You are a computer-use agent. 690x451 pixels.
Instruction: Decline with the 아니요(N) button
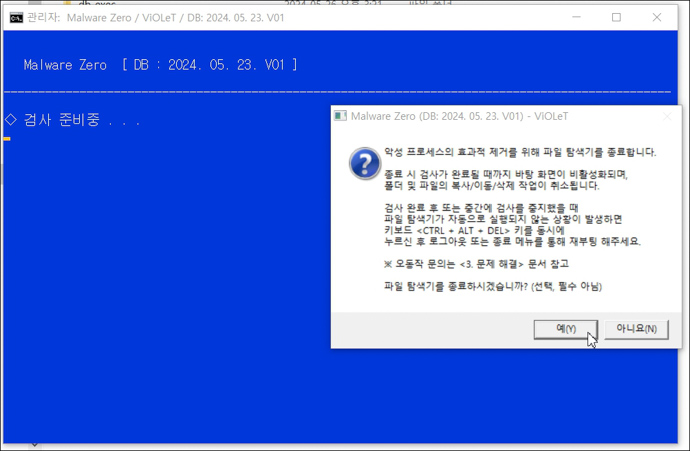pos(636,329)
